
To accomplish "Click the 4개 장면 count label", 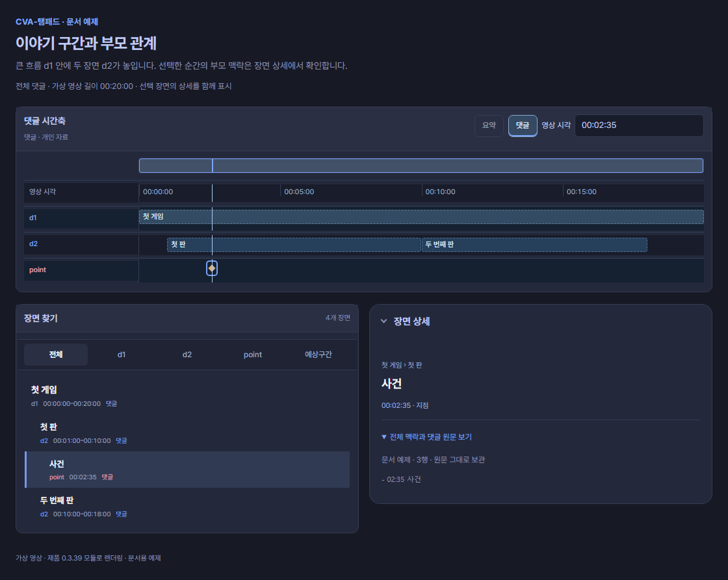I will coord(338,318).
